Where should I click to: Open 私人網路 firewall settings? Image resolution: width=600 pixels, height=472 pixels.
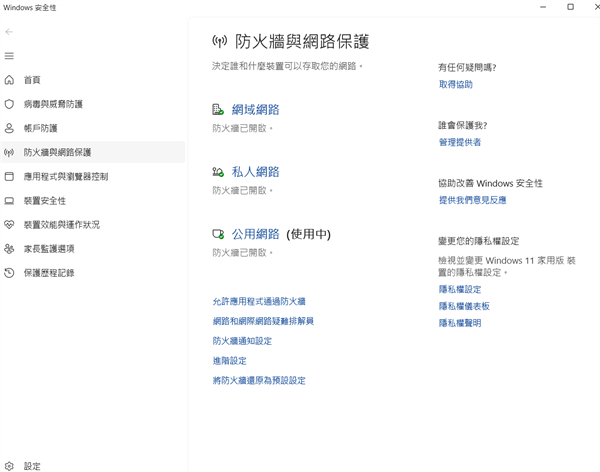255,172
